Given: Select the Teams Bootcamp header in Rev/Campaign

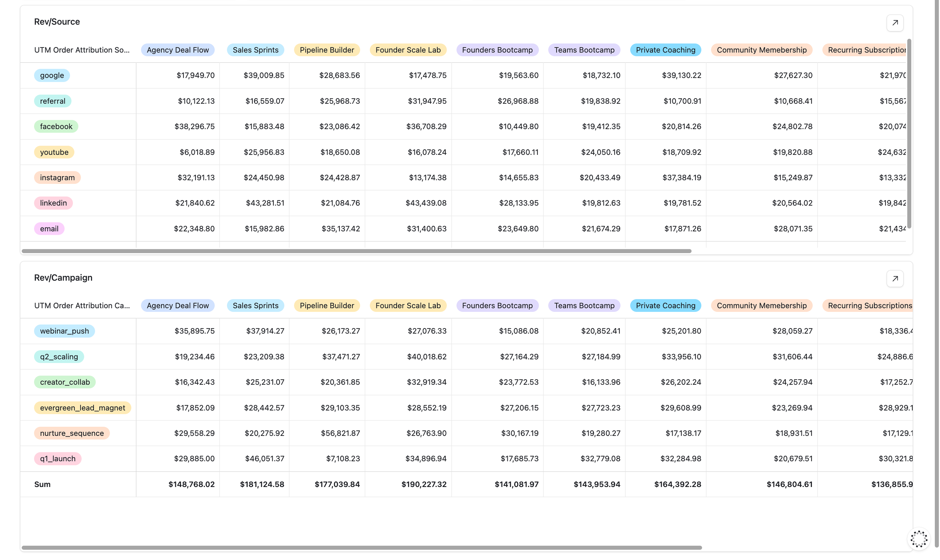Looking at the screenshot, I should click(584, 305).
